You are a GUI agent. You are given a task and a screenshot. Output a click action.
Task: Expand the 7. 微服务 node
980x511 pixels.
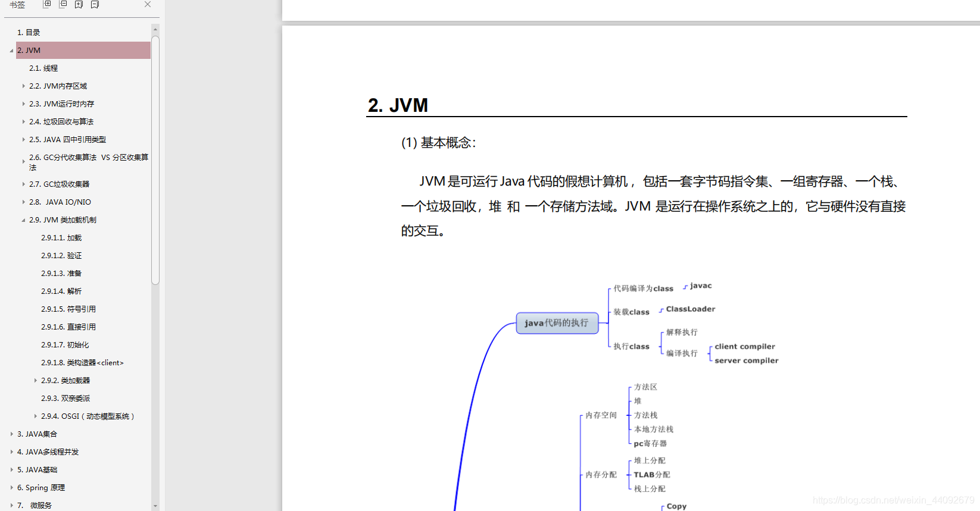point(11,506)
